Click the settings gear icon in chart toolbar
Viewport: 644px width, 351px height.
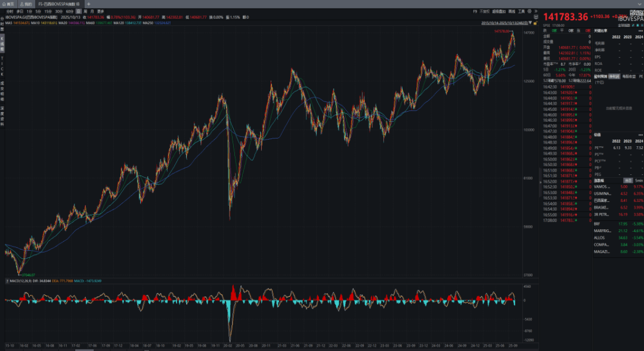point(530,11)
